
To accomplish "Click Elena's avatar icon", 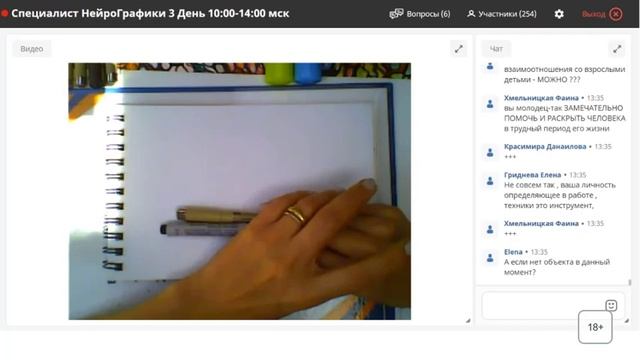I will (490, 258).
